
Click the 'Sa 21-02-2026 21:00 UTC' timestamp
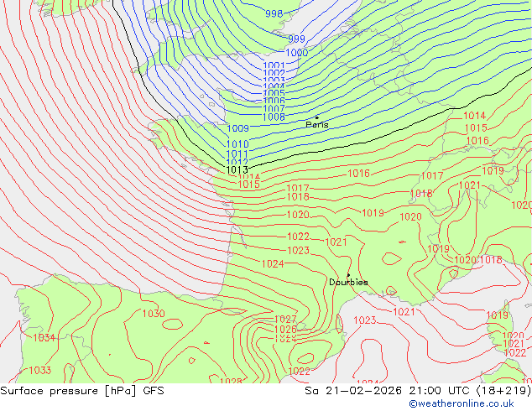[389, 391]
